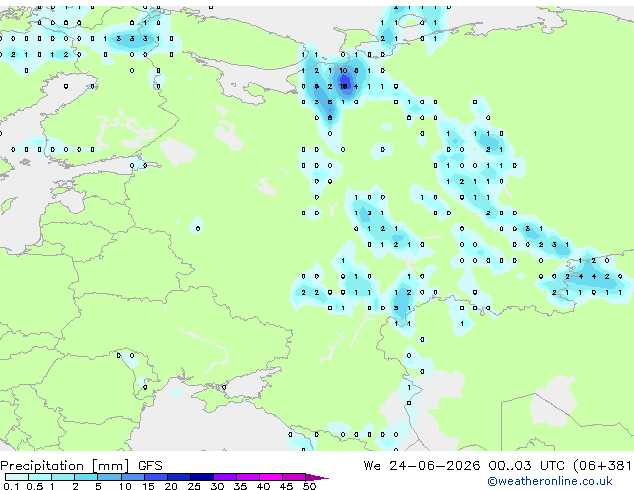Click the '25' legend scale label
The height and width of the screenshot is (490, 634).
click(x=194, y=486)
